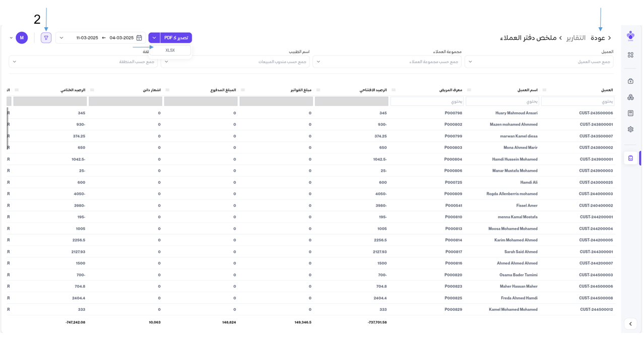Choose XLSX from the export menu
The image size is (644, 345).
170,50
